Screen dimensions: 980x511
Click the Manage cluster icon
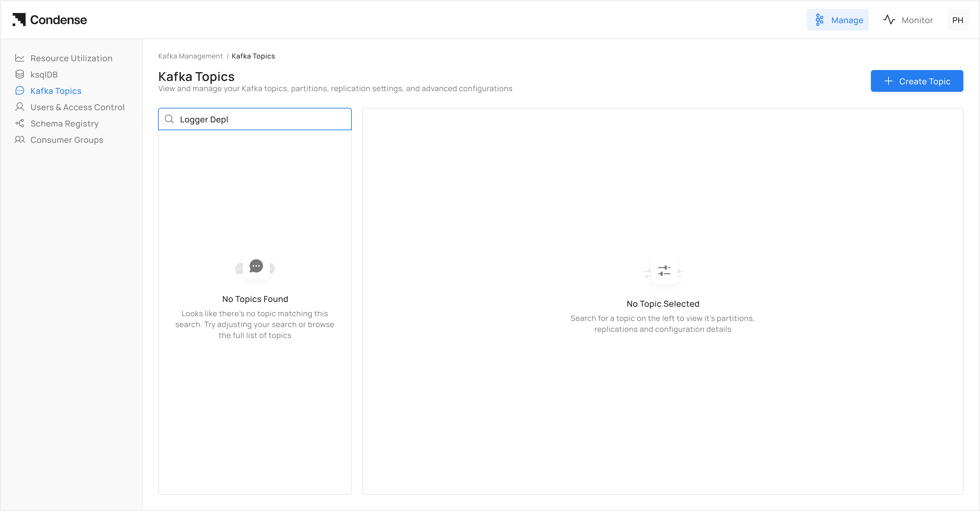(820, 20)
